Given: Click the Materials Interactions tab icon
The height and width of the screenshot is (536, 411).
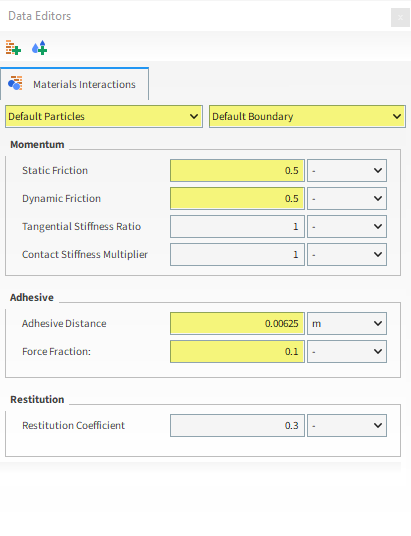Looking at the screenshot, I should coord(15,83).
